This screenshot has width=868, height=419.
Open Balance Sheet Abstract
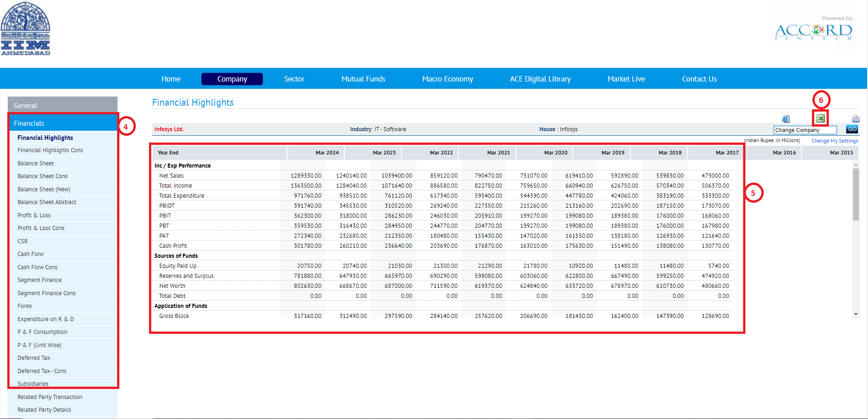pyautogui.click(x=47, y=202)
